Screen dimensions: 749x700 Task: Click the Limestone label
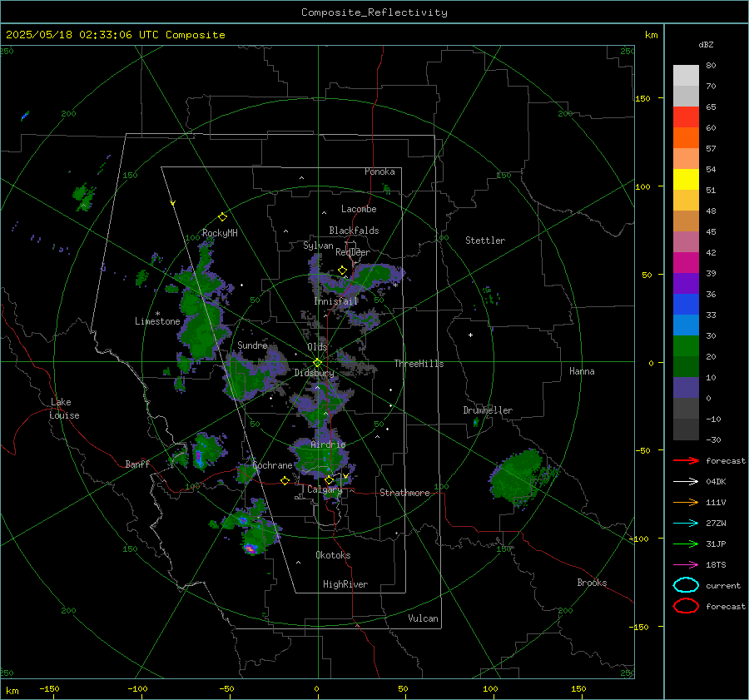pyautogui.click(x=157, y=321)
